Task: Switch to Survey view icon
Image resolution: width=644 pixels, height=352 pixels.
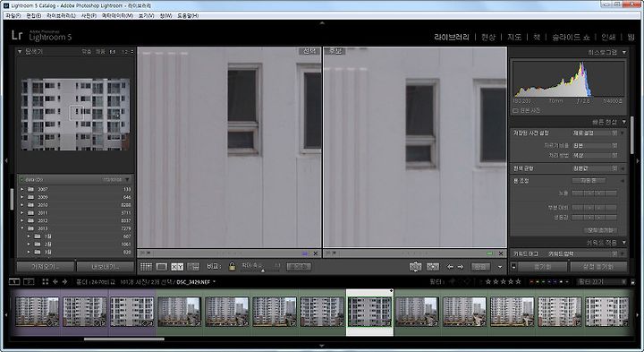Action: coord(193,267)
